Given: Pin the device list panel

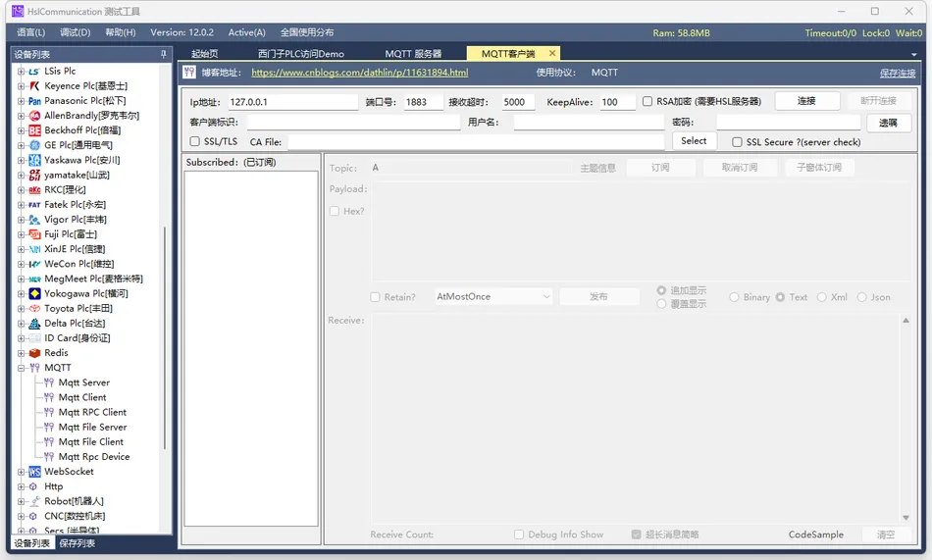Looking at the screenshot, I should click(164, 54).
